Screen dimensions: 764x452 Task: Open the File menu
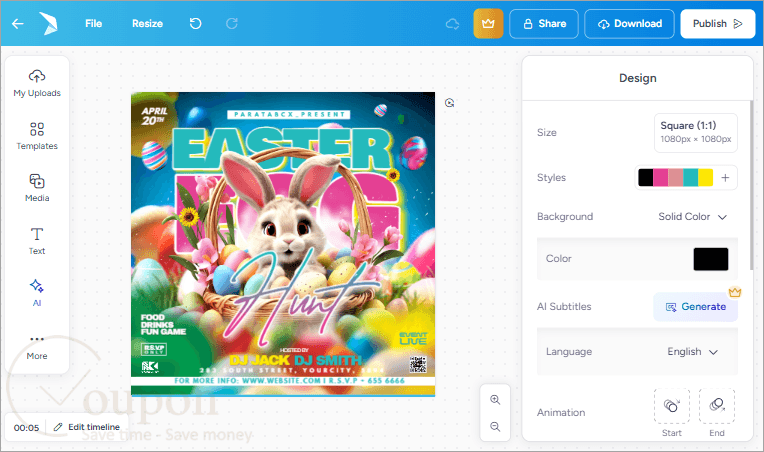pos(94,23)
